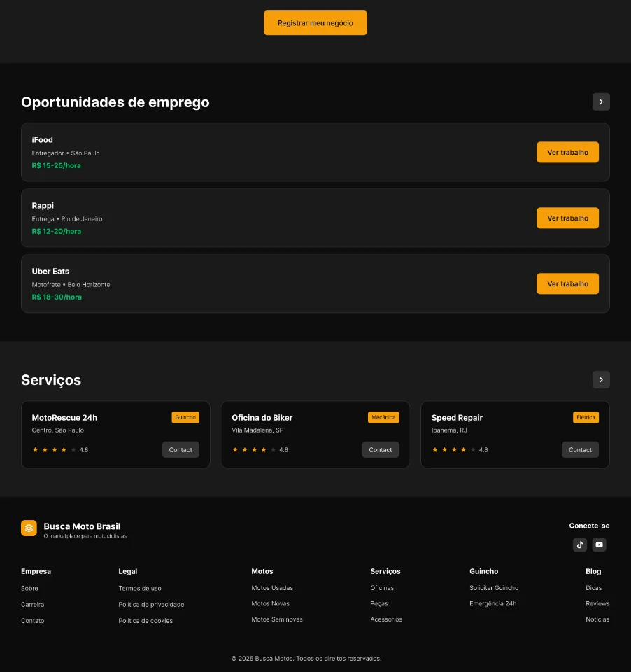Contact MotoRescue 24h
Viewport: 631px width, 672px height.
180,449
